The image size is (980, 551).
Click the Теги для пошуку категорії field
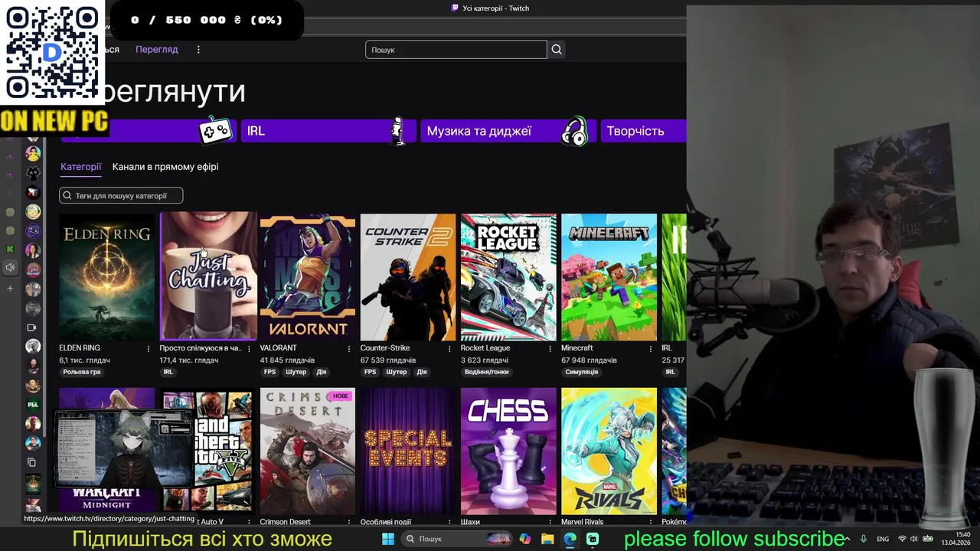(x=121, y=196)
